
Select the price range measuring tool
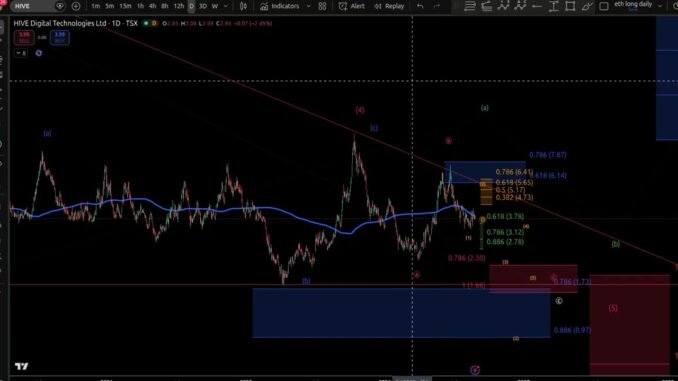point(553,6)
